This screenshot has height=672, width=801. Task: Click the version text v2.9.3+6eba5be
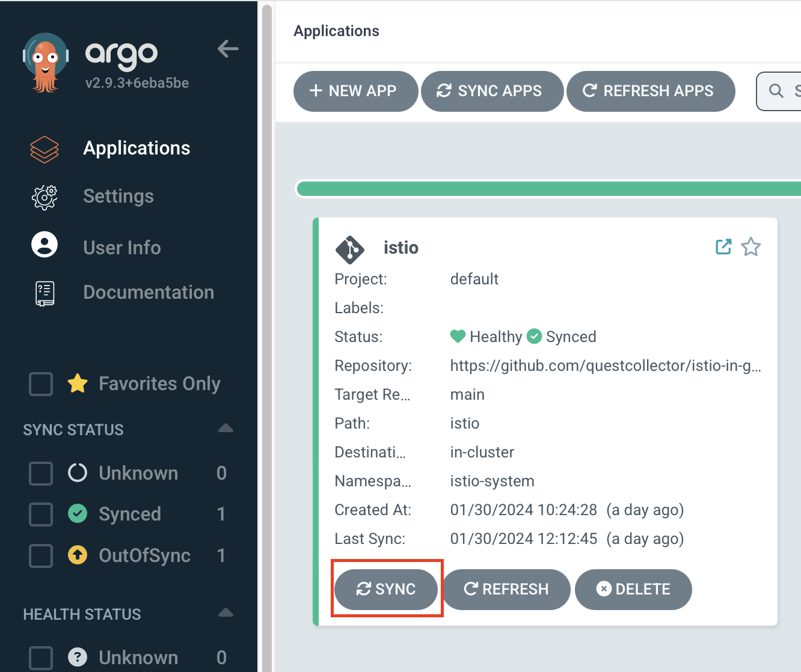(137, 83)
